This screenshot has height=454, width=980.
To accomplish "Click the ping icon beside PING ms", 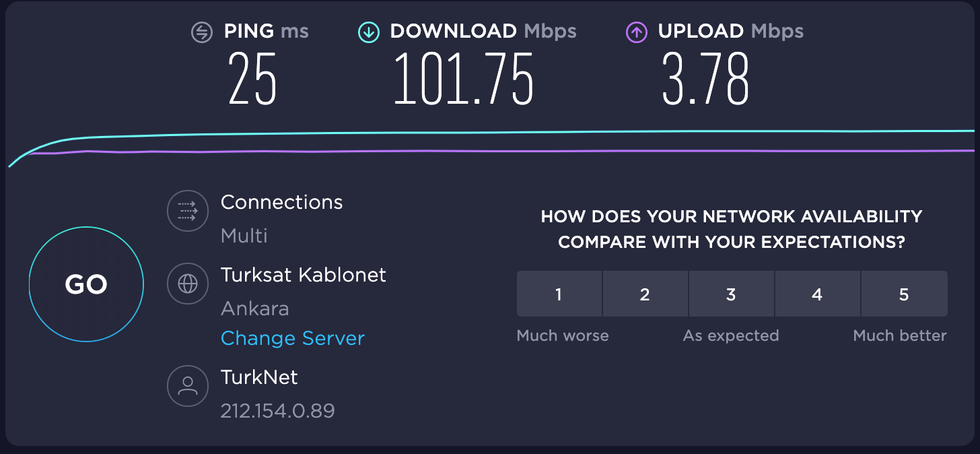I will (x=202, y=32).
